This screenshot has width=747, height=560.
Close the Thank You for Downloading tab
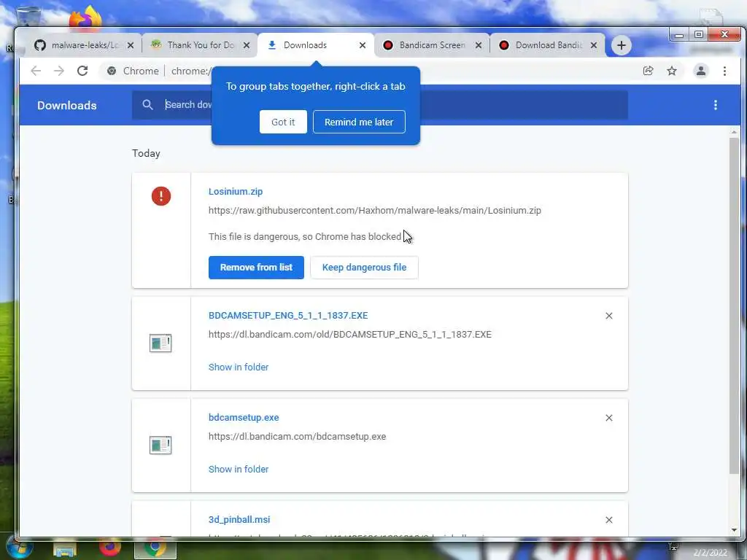click(247, 45)
